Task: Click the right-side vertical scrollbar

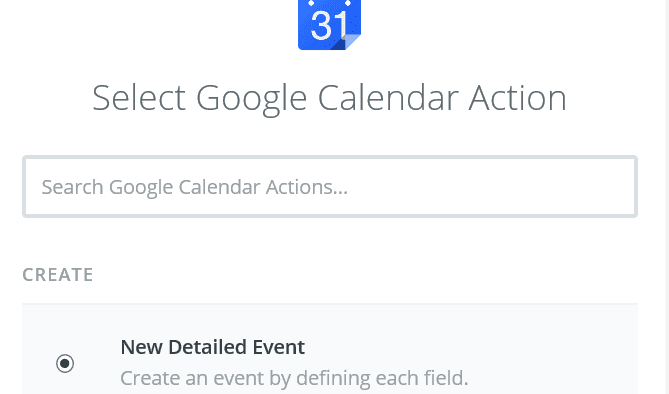Action: point(666,197)
